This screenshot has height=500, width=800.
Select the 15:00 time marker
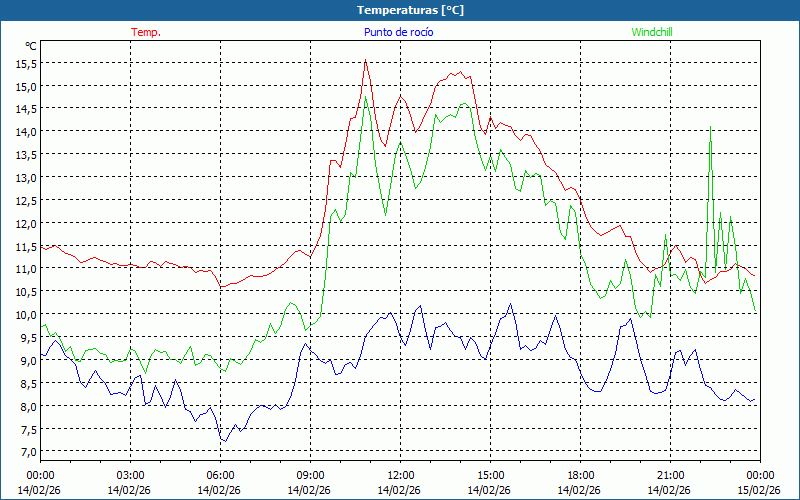(491, 475)
